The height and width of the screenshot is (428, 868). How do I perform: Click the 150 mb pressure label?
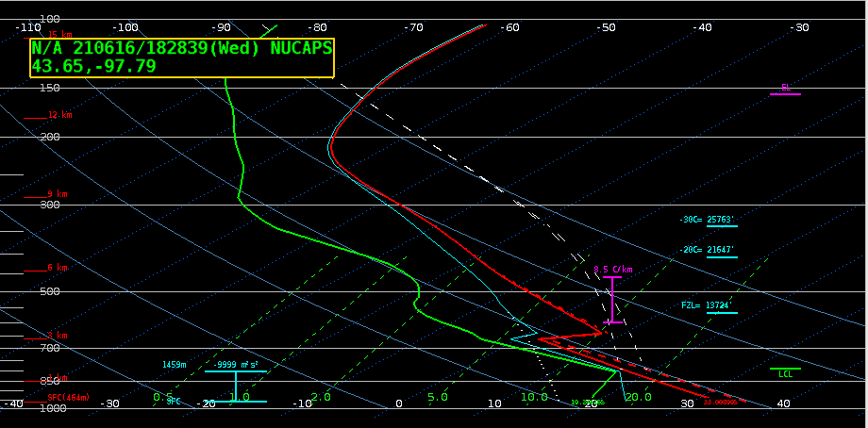[50, 88]
